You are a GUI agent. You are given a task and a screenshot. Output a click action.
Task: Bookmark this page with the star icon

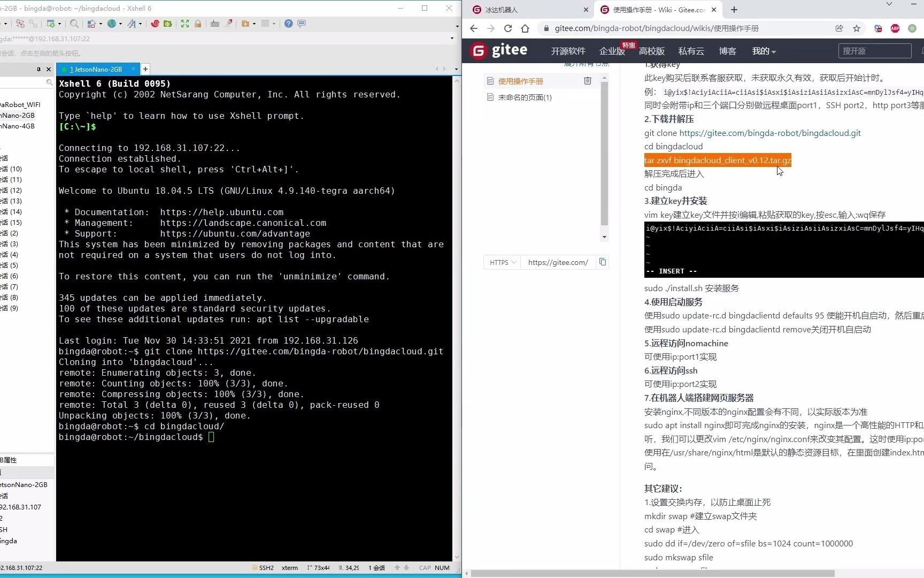[857, 28]
